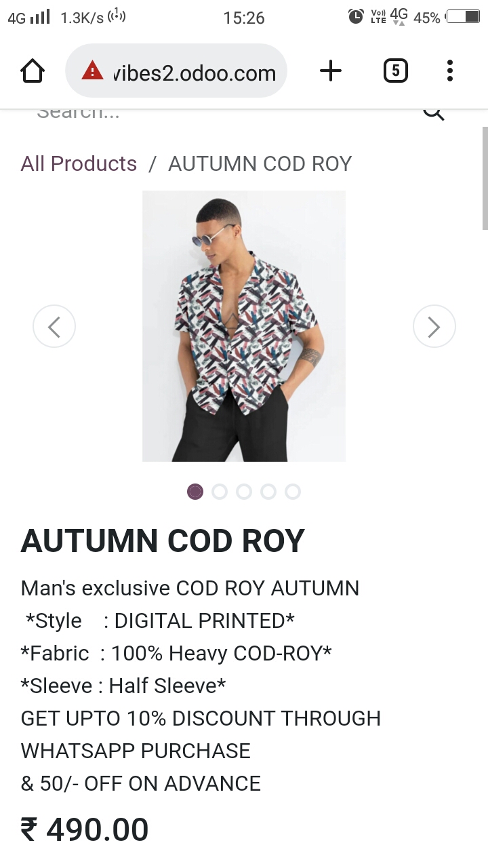488x868 pixels.
Task: Tap the alarm clock status icon
Action: pos(356,16)
